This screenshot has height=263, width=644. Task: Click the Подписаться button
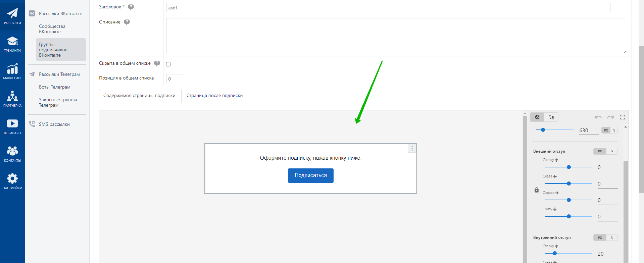[310, 175]
